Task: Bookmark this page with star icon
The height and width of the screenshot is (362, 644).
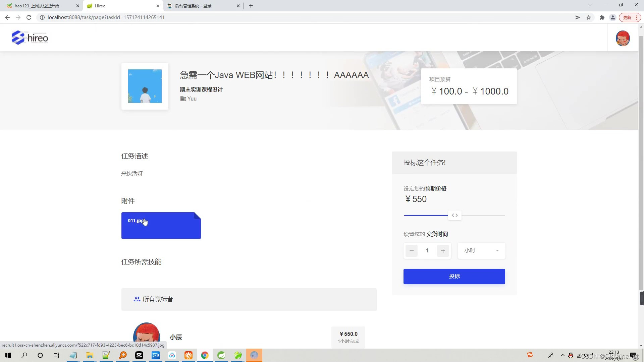Action: tap(589, 17)
